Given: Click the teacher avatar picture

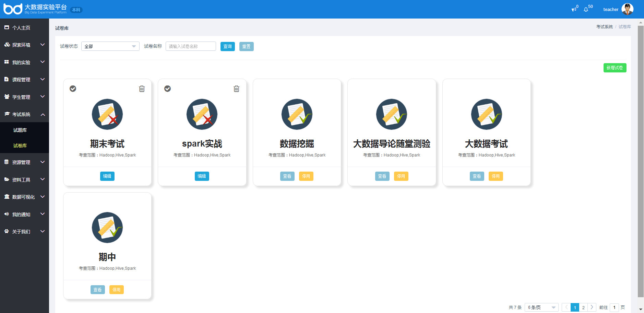Looking at the screenshot, I should tap(627, 9).
